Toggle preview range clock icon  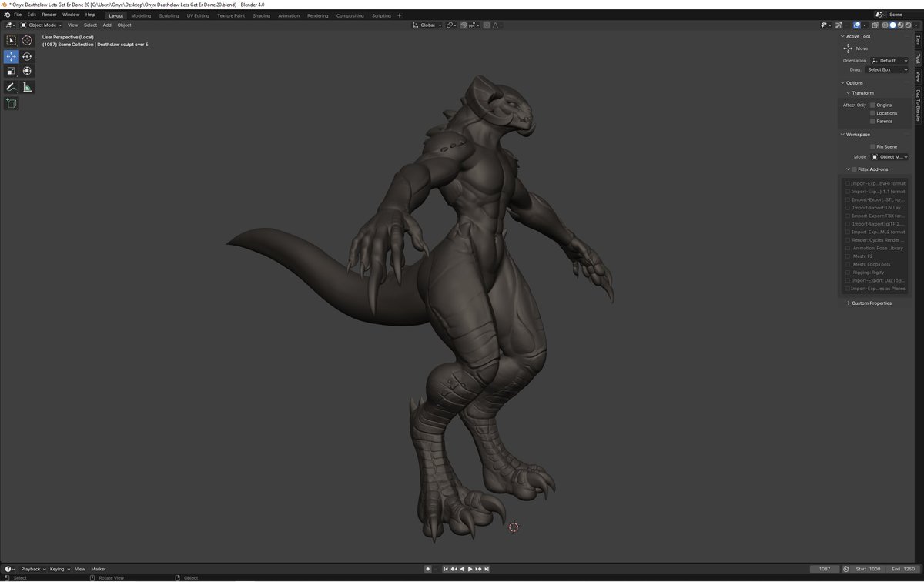pos(846,569)
